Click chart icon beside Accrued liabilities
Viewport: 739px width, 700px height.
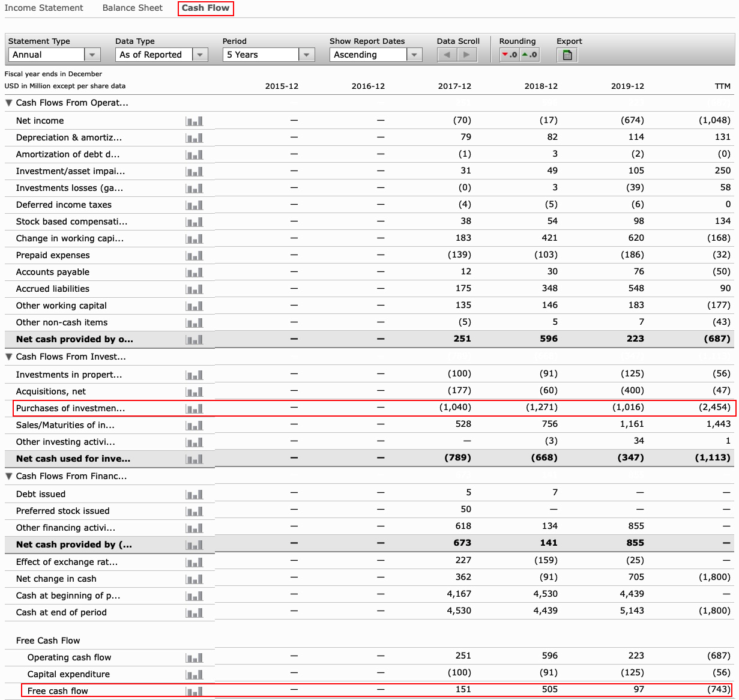pyautogui.click(x=195, y=289)
